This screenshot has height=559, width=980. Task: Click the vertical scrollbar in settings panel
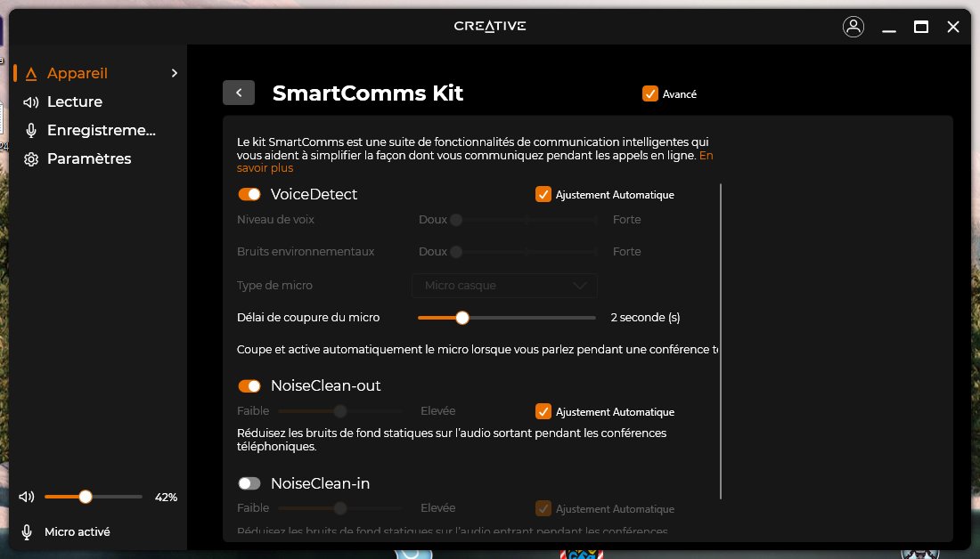(x=720, y=340)
